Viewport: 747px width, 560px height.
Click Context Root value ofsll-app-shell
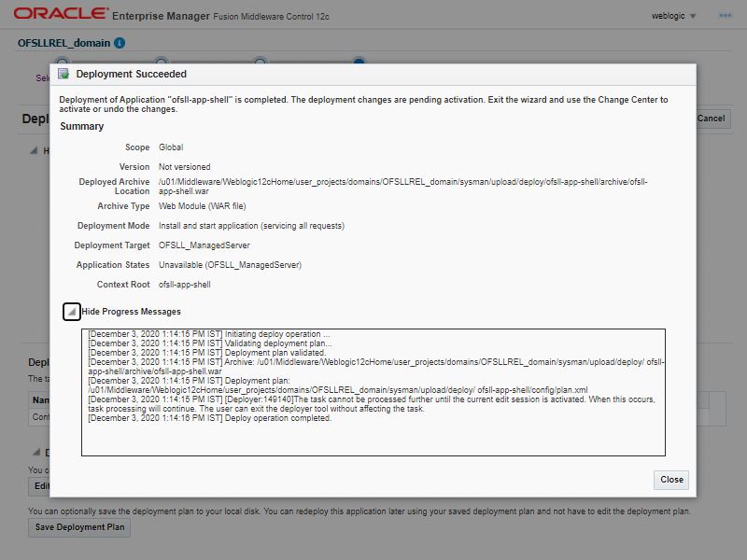(184, 285)
